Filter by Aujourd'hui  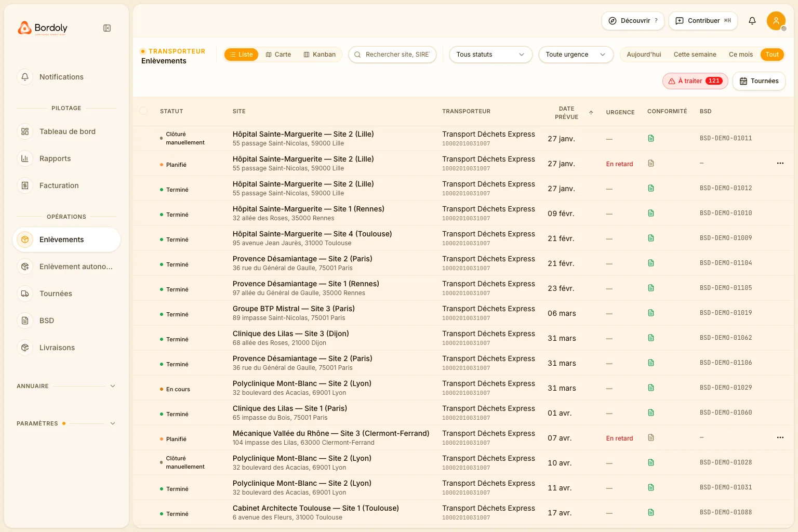tap(644, 55)
